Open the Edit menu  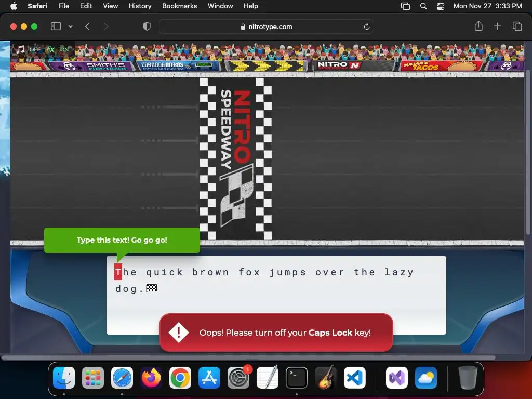[86, 6]
